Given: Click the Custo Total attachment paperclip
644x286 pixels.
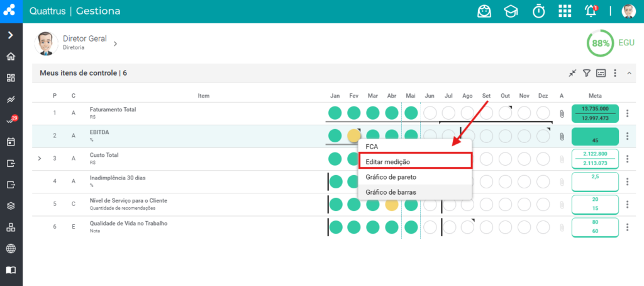Looking at the screenshot, I should (x=562, y=159).
